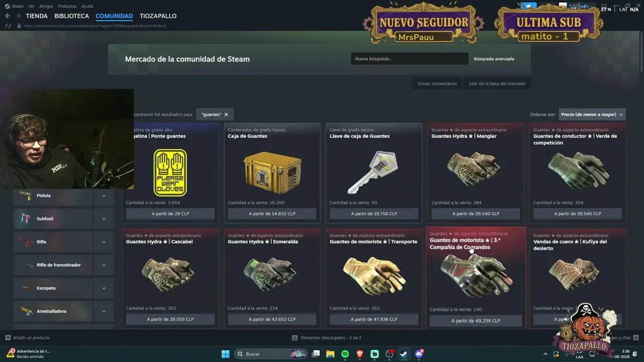Open the Advertencia weather alert widget
644x362 pixels.
[29, 354]
